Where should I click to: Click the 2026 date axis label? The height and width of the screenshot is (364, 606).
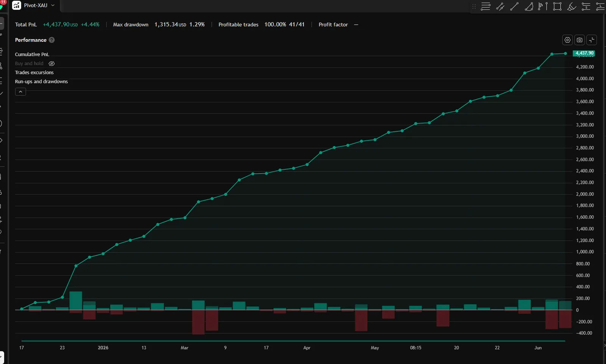[x=103, y=348]
